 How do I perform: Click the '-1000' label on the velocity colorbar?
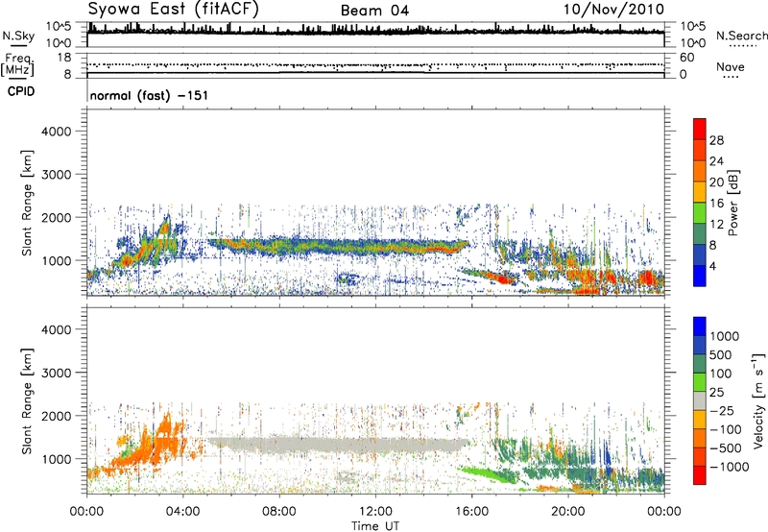pyautogui.click(x=730, y=467)
